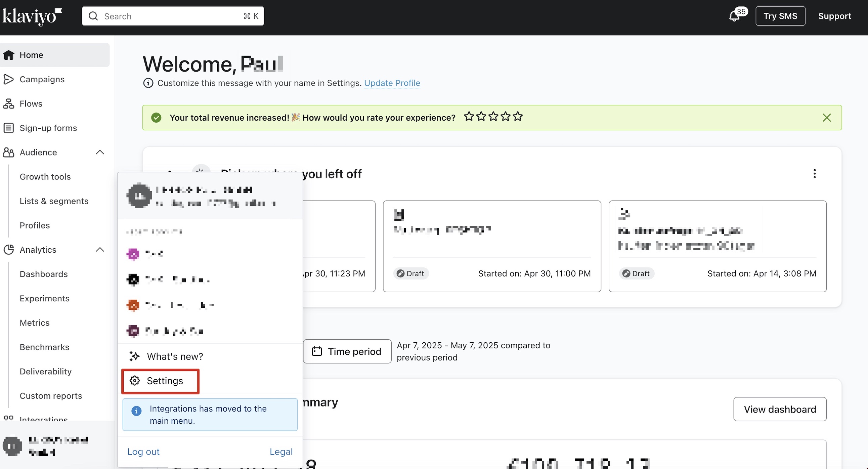This screenshot has width=868, height=469.
Task: Click the Klaviyo logo
Action: tap(32, 16)
